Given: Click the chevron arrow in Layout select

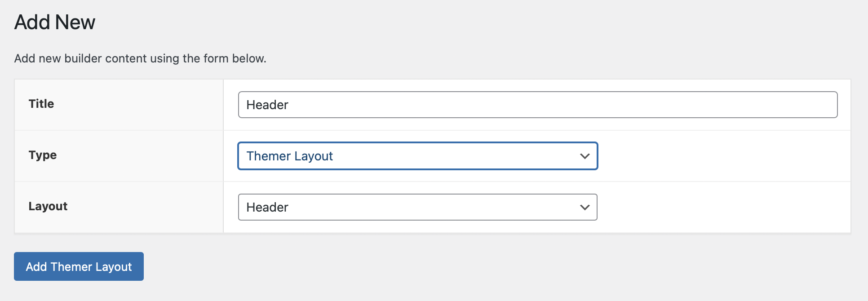Looking at the screenshot, I should (x=585, y=207).
